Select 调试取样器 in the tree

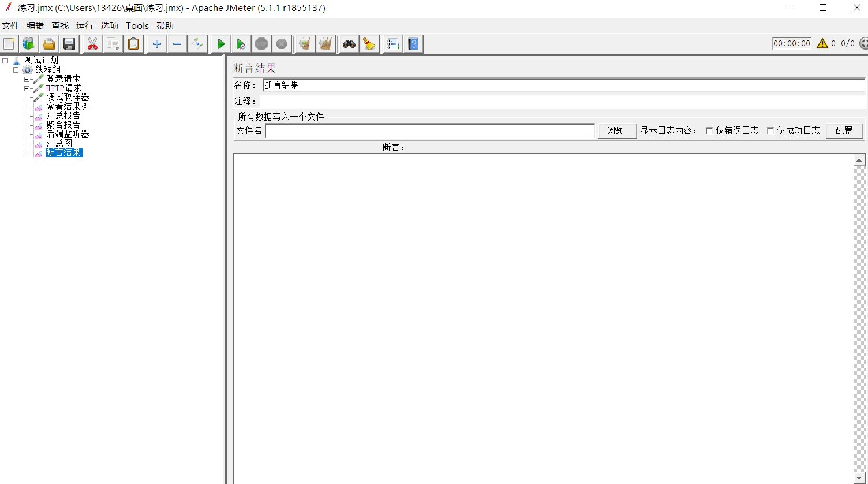[68, 97]
